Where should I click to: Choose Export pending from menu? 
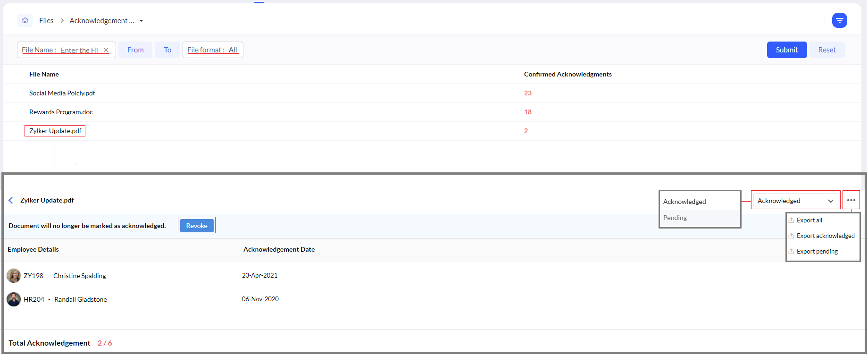(x=817, y=251)
